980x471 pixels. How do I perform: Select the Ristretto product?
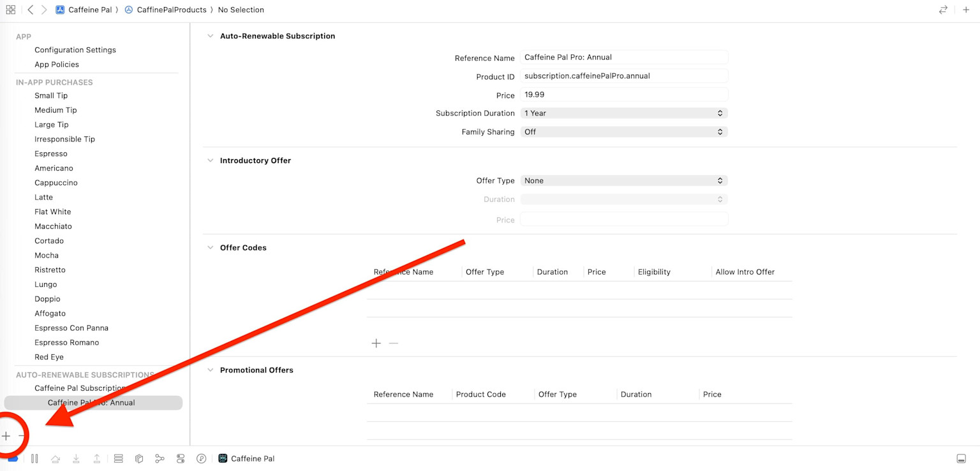[x=50, y=270]
